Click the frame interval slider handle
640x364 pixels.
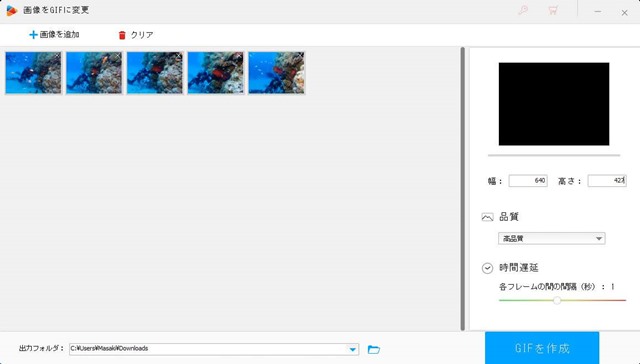tap(557, 300)
